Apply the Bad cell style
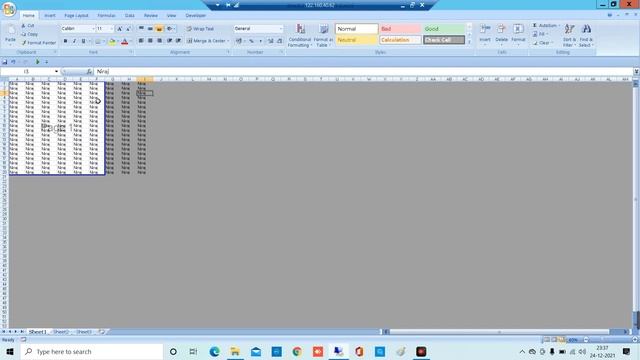640x360 pixels. pos(400,29)
